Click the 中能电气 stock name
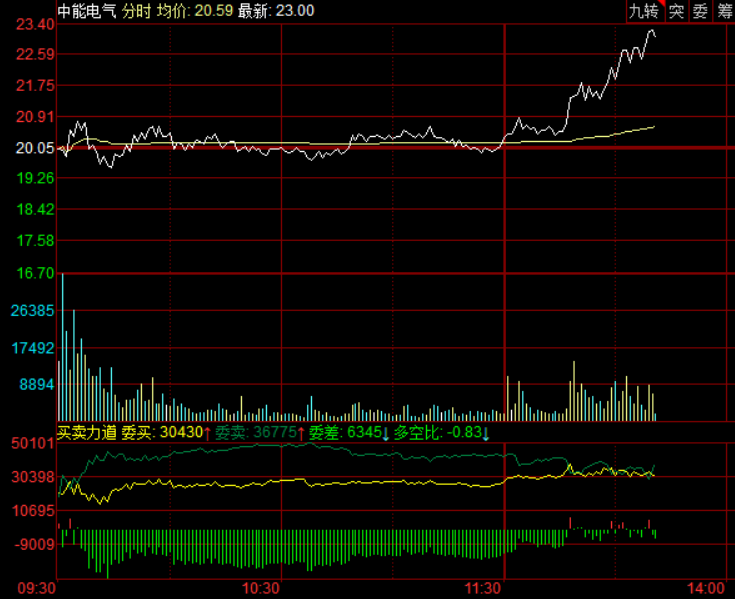Viewport: 735px width, 599px height. click(x=87, y=11)
